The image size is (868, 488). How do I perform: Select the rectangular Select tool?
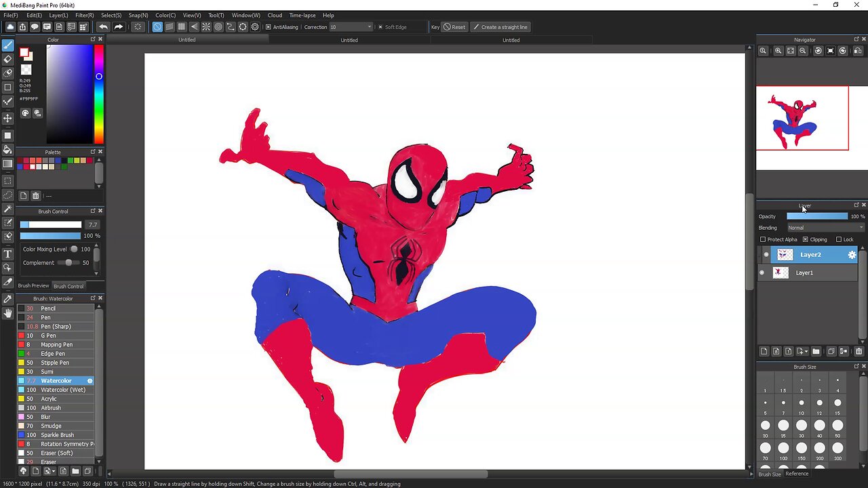(7, 181)
